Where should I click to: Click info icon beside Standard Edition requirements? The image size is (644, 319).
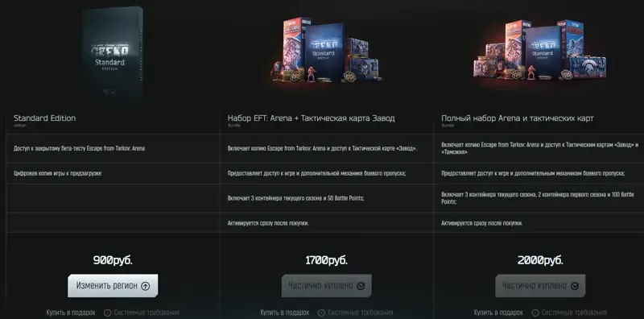point(107,313)
